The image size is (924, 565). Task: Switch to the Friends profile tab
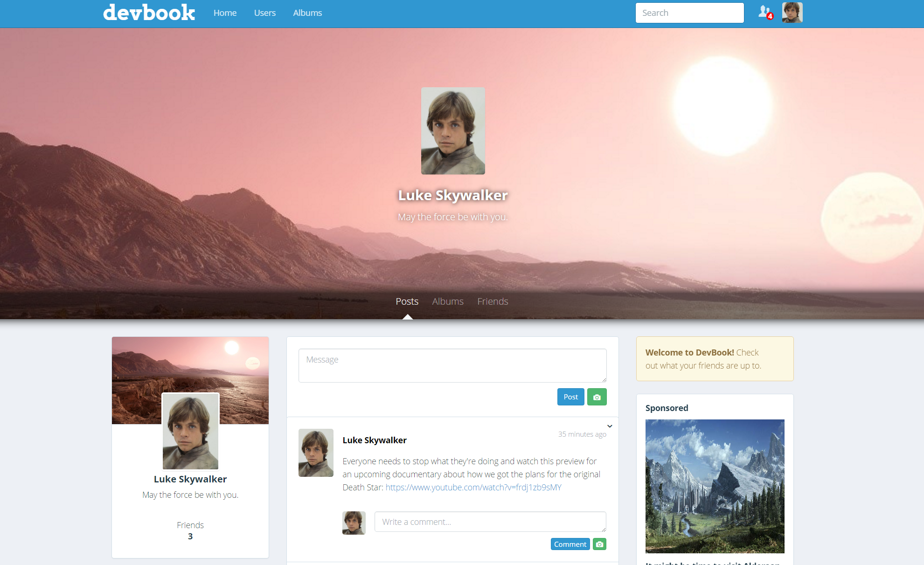click(493, 301)
